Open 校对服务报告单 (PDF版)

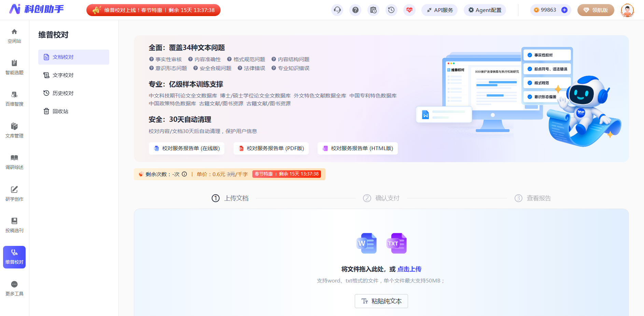pos(271,148)
